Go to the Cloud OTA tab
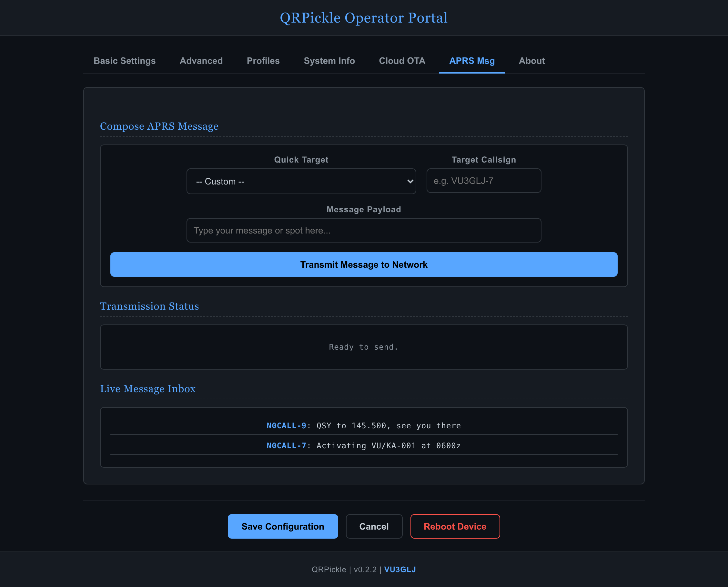Image resolution: width=728 pixels, height=587 pixels. [402, 61]
